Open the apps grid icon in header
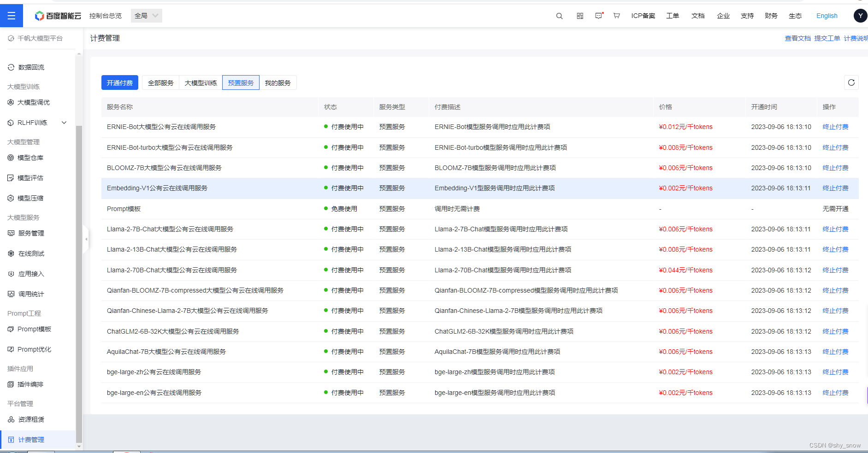Viewport: 868px width, 453px height. (580, 16)
